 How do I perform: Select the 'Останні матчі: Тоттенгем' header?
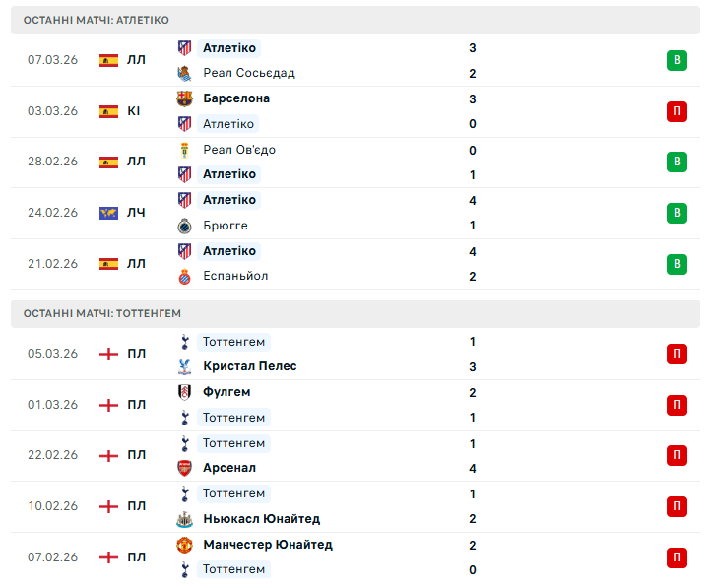(x=102, y=313)
